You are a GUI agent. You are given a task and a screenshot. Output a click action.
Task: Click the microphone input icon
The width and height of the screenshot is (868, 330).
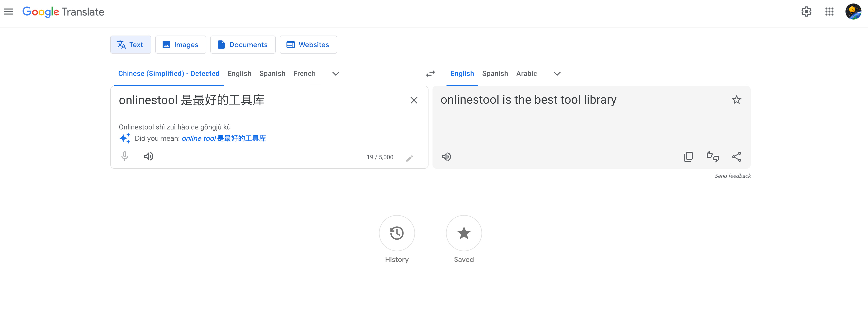tap(125, 156)
